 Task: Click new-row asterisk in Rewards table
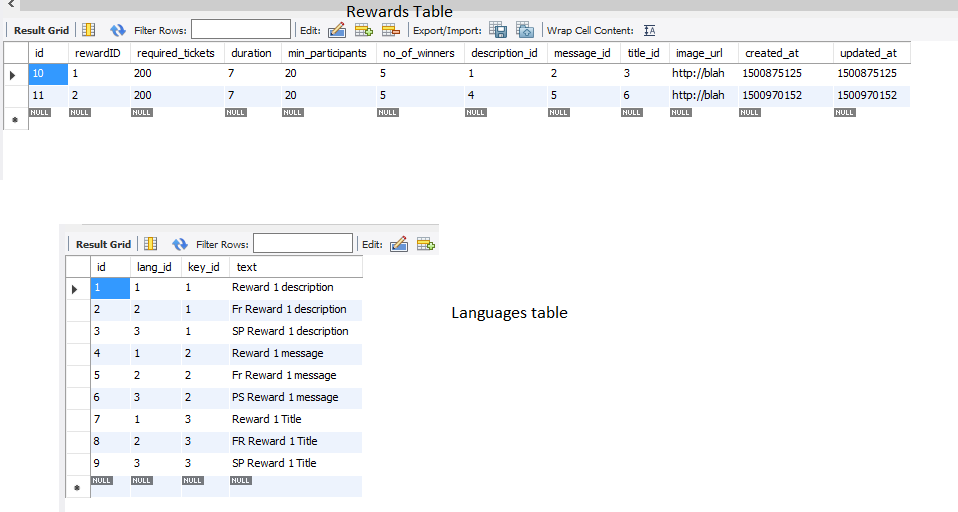16,119
